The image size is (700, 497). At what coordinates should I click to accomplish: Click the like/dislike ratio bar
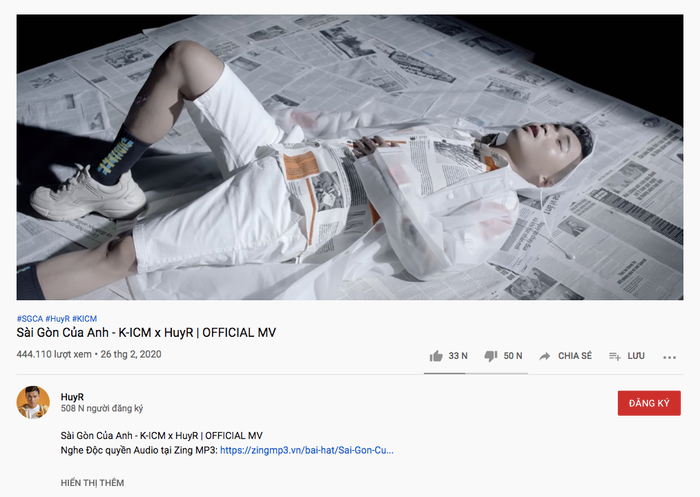[476, 373]
